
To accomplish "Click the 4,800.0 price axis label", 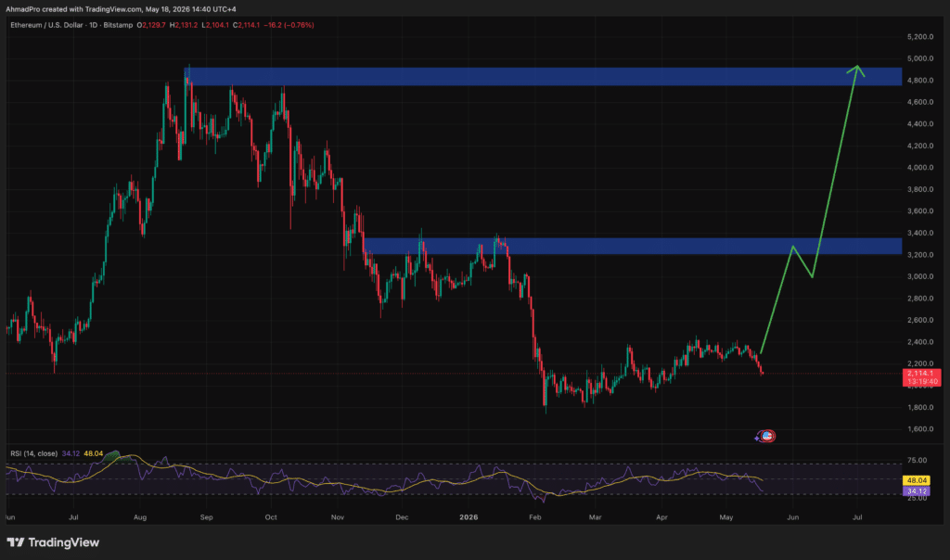I will (919, 81).
